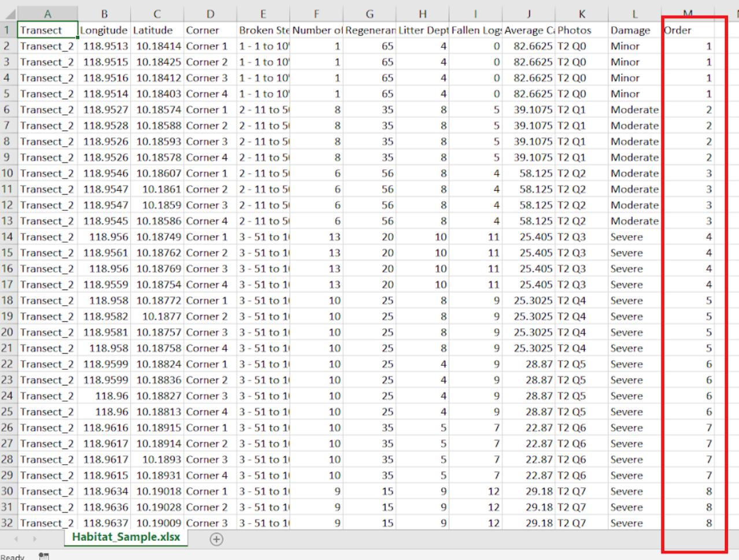
Task: Click the macro recording icon in status bar
Action: click(43, 557)
